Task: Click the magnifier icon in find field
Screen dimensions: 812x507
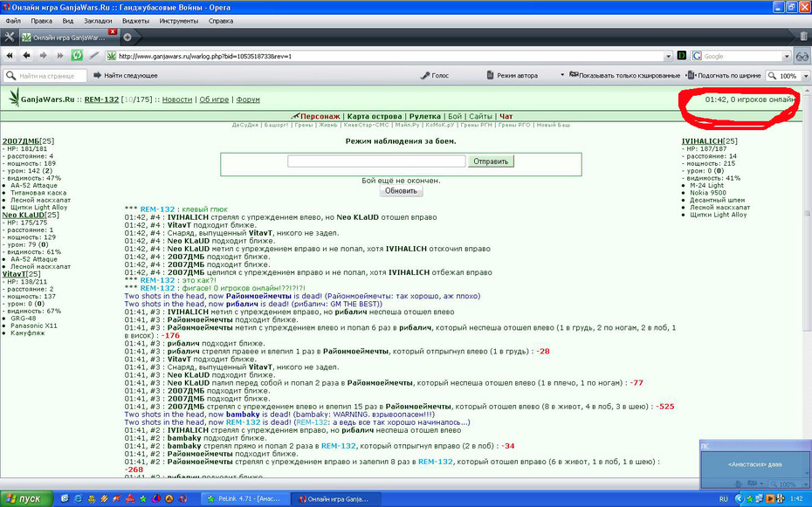Action: [10, 76]
